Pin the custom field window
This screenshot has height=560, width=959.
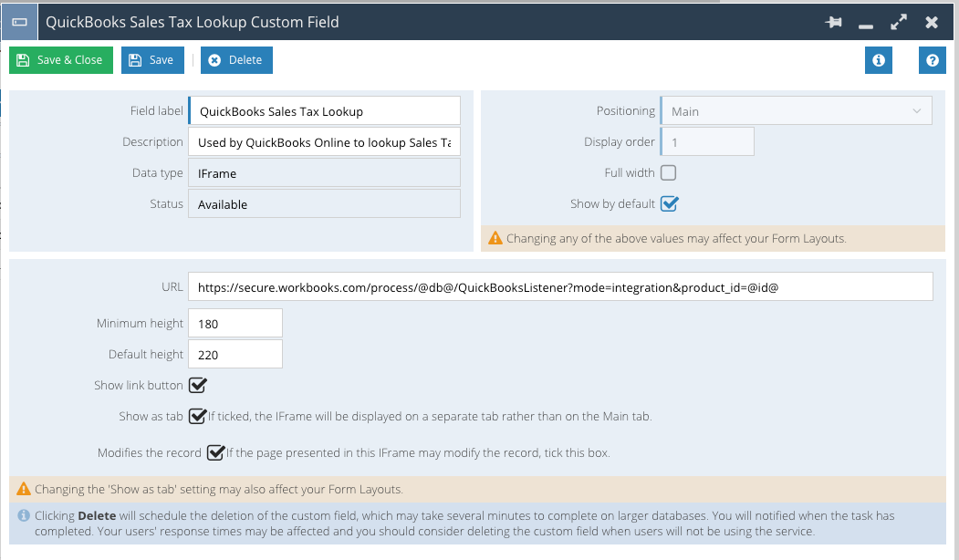coord(833,23)
